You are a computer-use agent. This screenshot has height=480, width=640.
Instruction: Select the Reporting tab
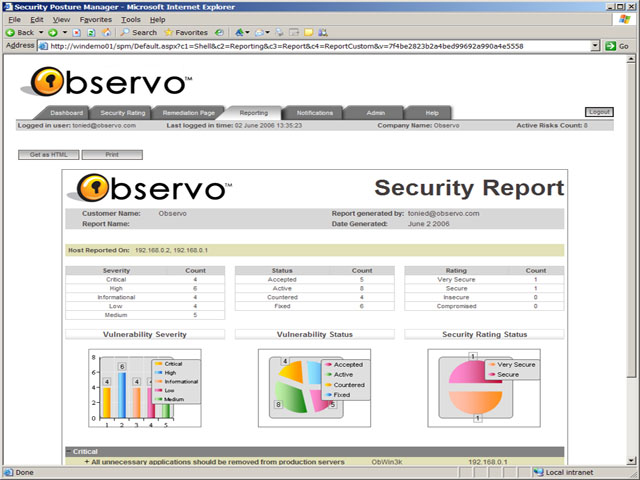253,113
